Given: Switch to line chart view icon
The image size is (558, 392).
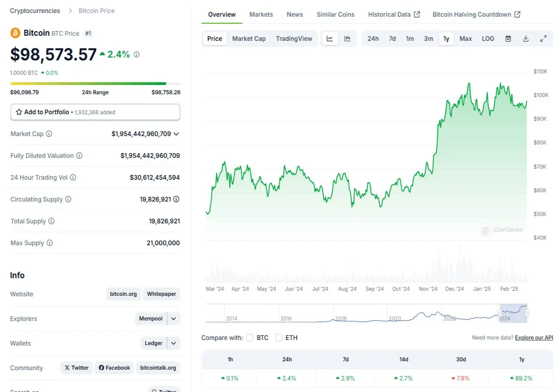Looking at the screenshot, I should tap(330, 39).
